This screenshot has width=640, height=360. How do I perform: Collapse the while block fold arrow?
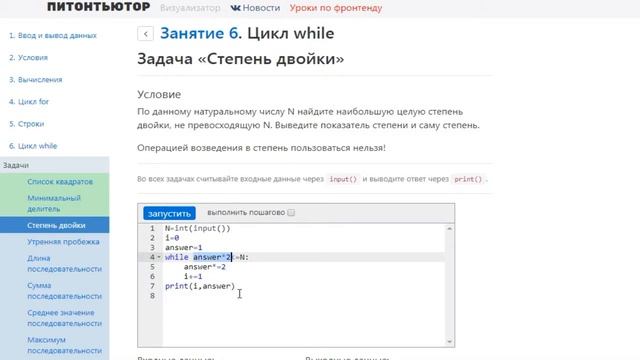pyautogui.click(x=159, y=257)
